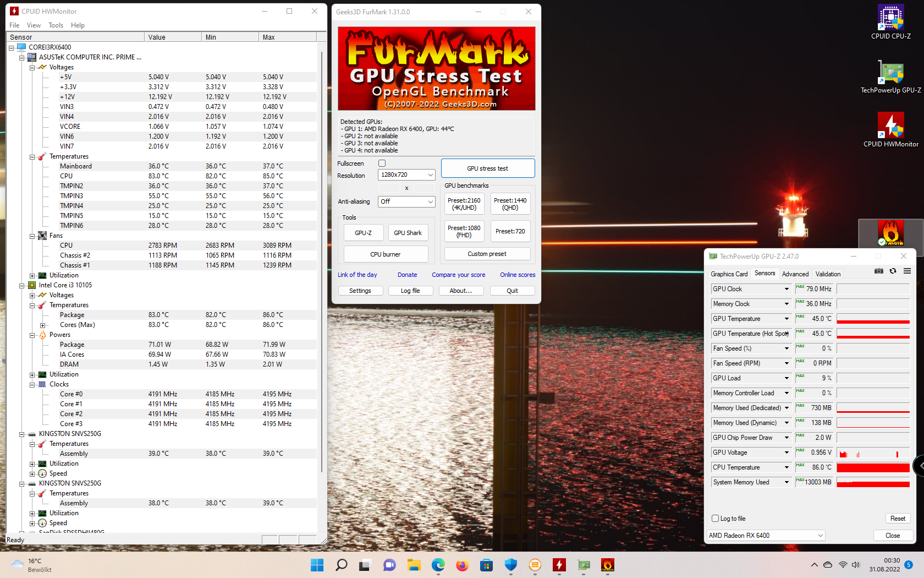924x578 pixels.
Task: Click the custom resolution width field
Action: click(x=390, y=188)
